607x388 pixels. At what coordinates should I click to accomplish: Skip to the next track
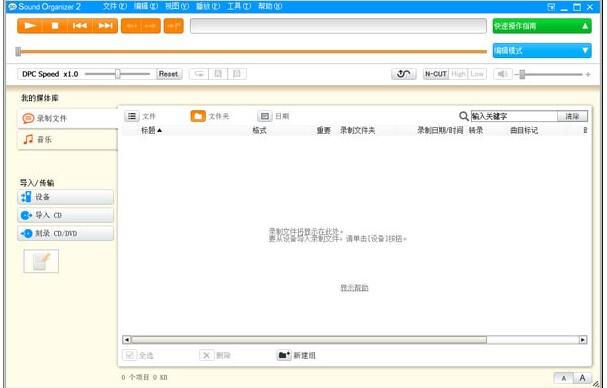tap(105, 26)
